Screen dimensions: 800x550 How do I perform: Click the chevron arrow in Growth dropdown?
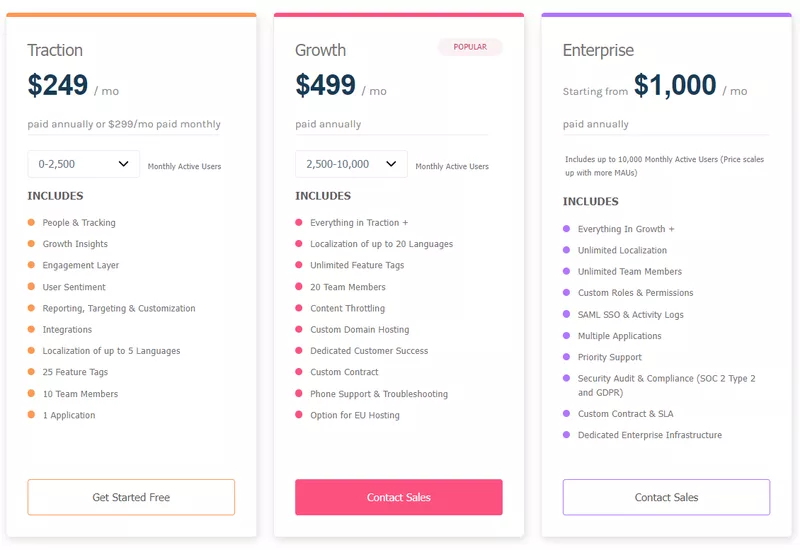pyautogui.click(x=391, y=164)
